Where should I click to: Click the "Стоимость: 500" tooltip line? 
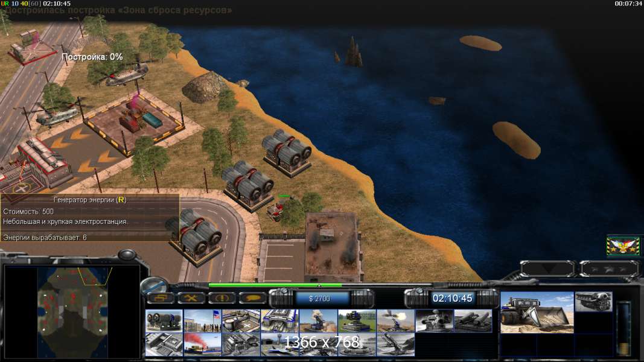tap(28, 211)
